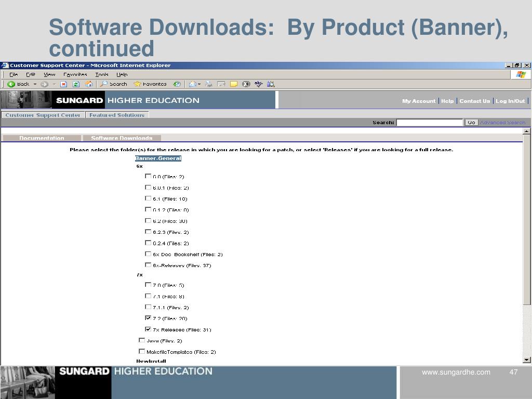Check the 7.0 (Files: 5) checkbox
This screenshot has width=532, height=399.
148,285
